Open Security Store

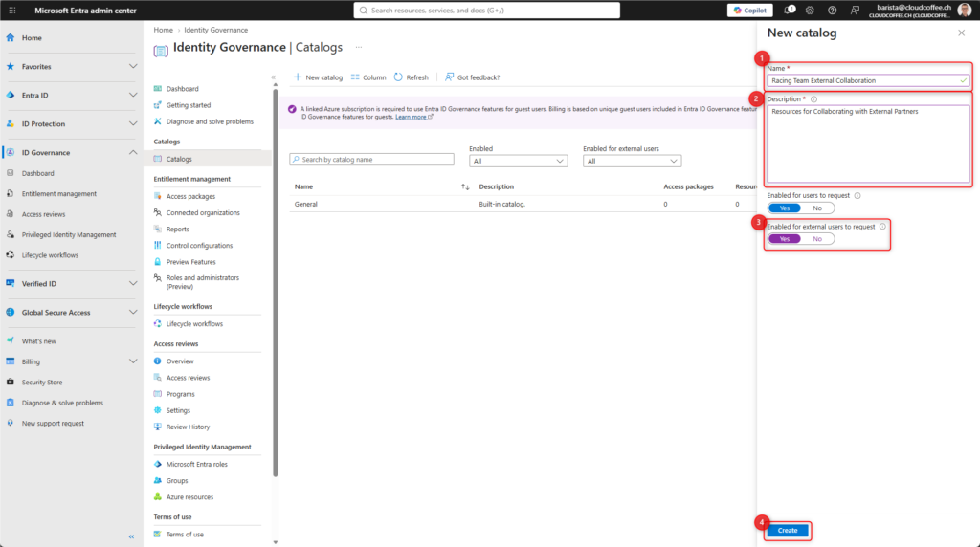click(42, 383)
